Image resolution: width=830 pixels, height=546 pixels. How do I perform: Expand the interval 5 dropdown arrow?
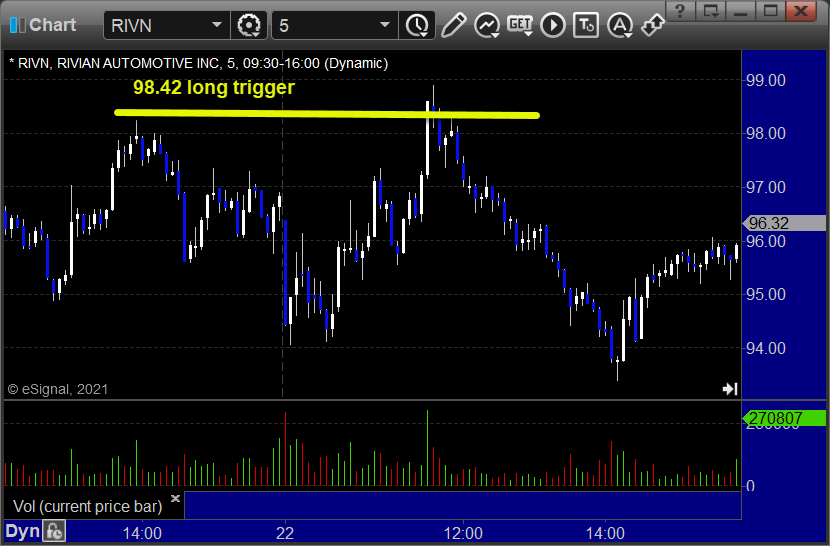coord(385,25)
